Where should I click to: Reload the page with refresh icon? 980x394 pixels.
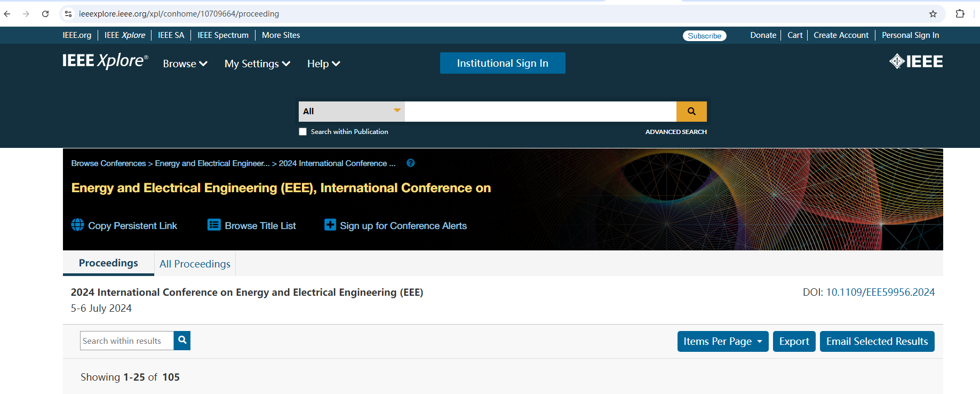click(45, 14)
